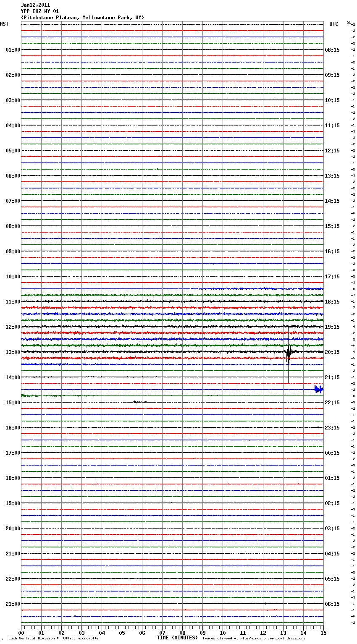Click the DC column header

pyautogui.click(x=349, y=23)
